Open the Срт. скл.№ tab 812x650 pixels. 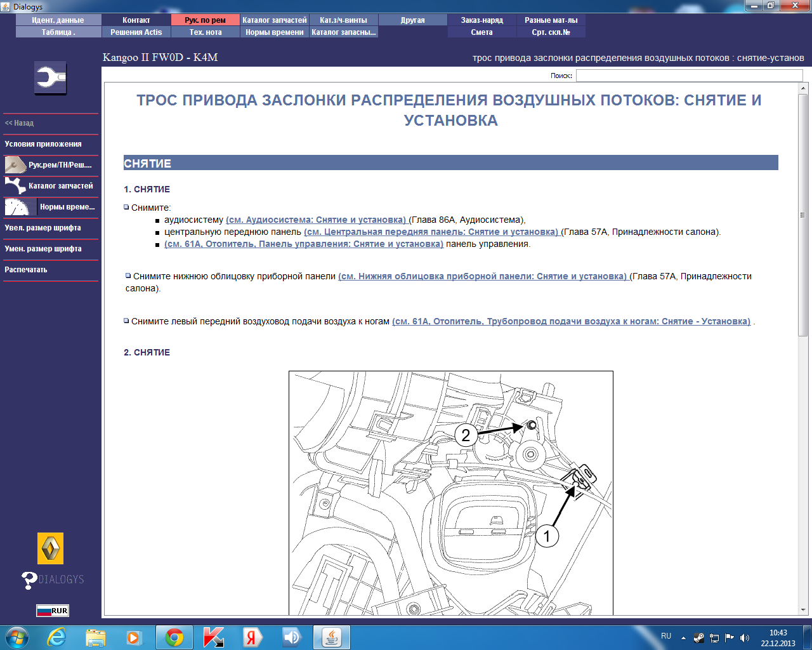(x=551, y=32)
